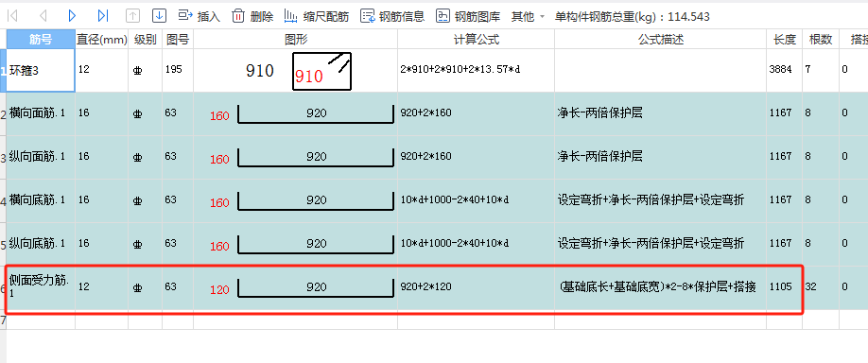Move row up arrow icon

point(132,16)
